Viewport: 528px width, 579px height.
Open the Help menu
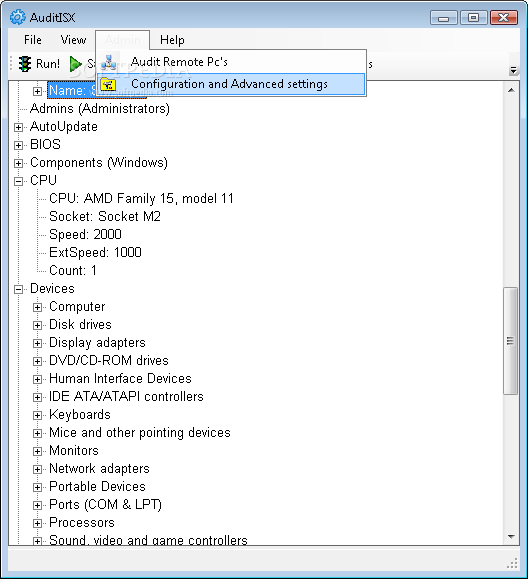tap(172, 40)
